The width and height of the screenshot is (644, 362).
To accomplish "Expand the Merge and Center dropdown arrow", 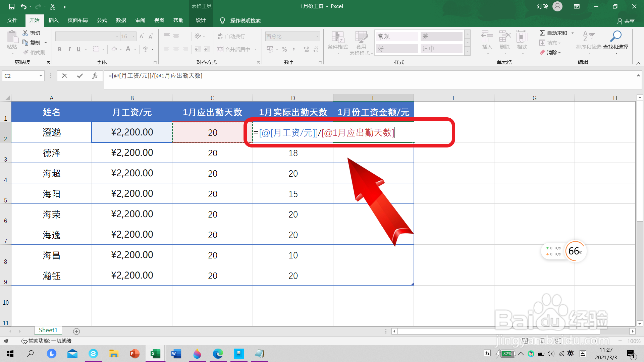I will coord(256,49).
